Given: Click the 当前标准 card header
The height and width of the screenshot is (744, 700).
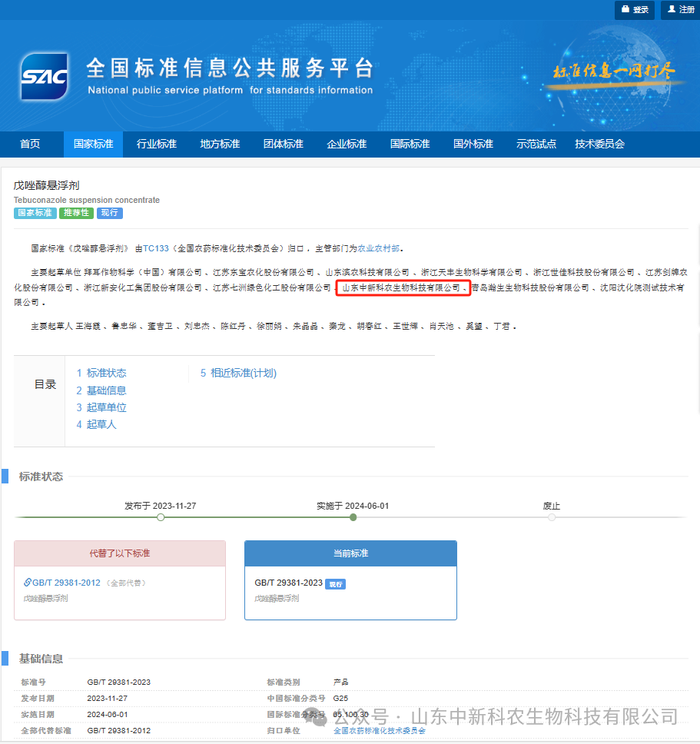Looking at the screenshot, I should pyautogui.click(x=350, y=553).
